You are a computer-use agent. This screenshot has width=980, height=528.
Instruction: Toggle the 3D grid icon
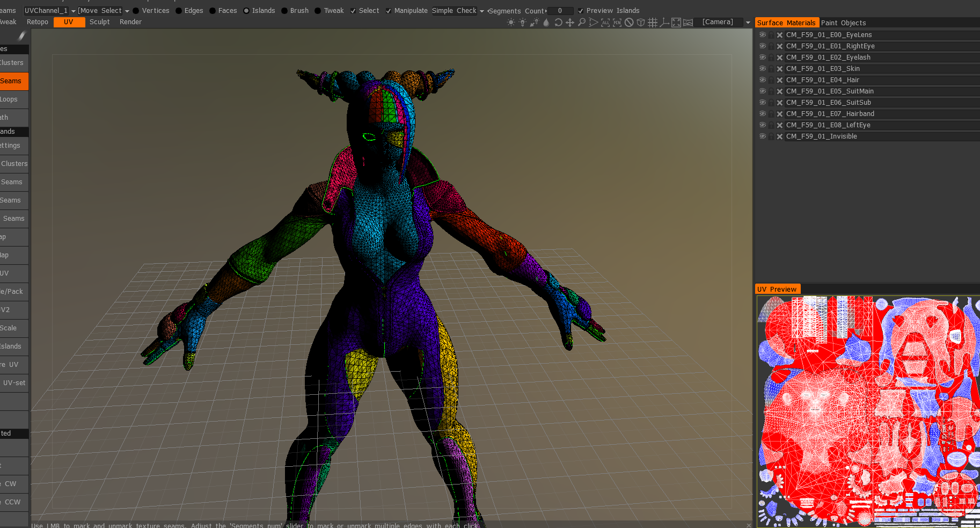[x=653, y=22]
